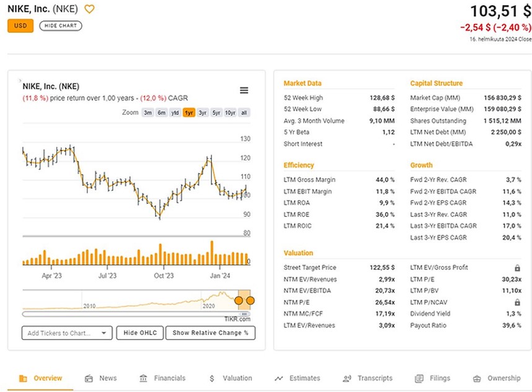
Task: Click the Growth section heading
Action: point(421,165)
